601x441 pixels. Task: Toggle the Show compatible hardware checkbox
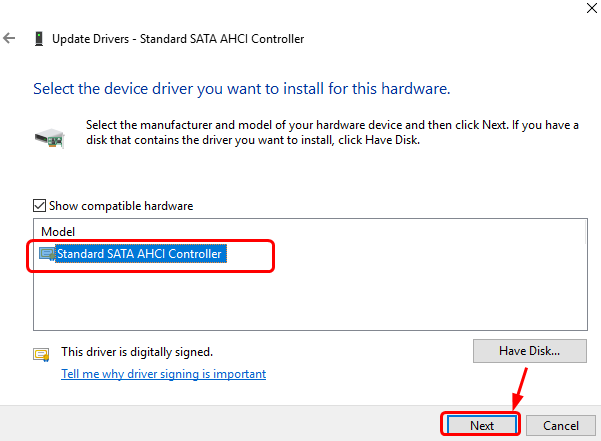[39, 206]
